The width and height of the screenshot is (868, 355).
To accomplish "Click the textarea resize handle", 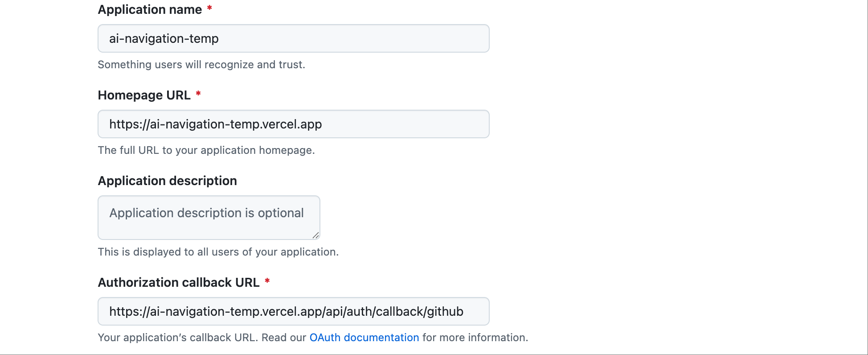I will 316,236.
